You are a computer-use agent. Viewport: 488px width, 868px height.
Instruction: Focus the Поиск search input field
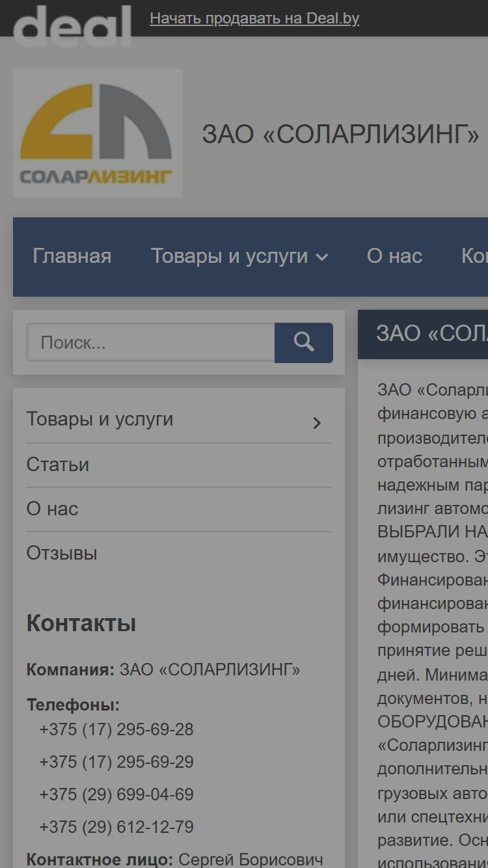coord(150,342)
